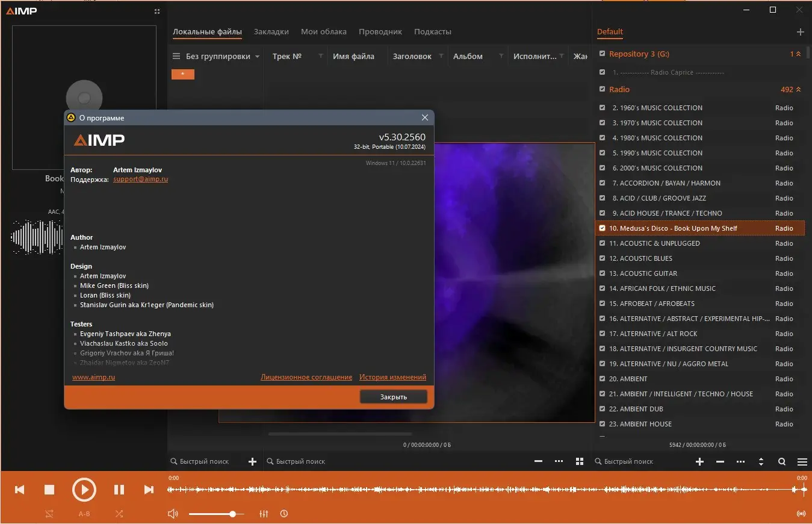The height and width of the screenshot is (524, 812).
Task: Collapse the Repository 3 (G:) group
Action: click(x=799, y=54)
